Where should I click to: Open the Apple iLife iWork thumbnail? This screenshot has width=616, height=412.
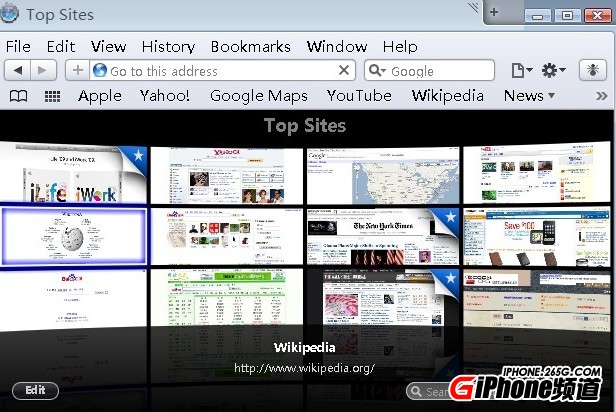click(73, 173)
